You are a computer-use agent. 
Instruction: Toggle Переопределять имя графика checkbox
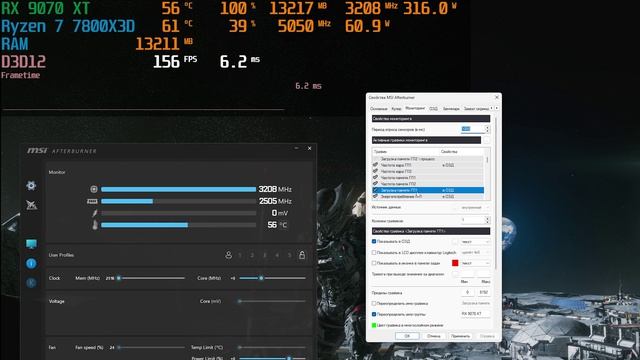click(x=374, y=304)
